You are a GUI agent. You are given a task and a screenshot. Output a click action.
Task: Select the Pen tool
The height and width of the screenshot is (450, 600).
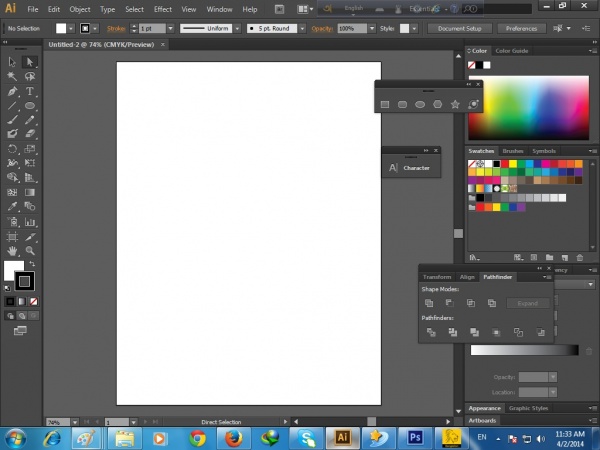click(13, 91)
